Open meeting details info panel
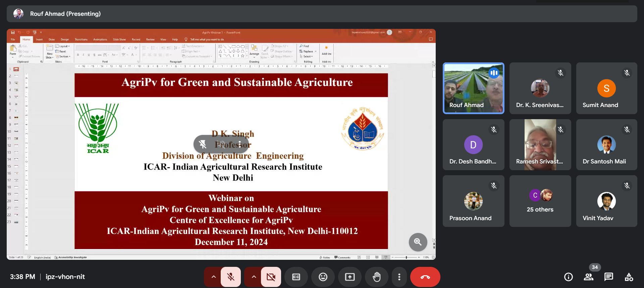 568,277
